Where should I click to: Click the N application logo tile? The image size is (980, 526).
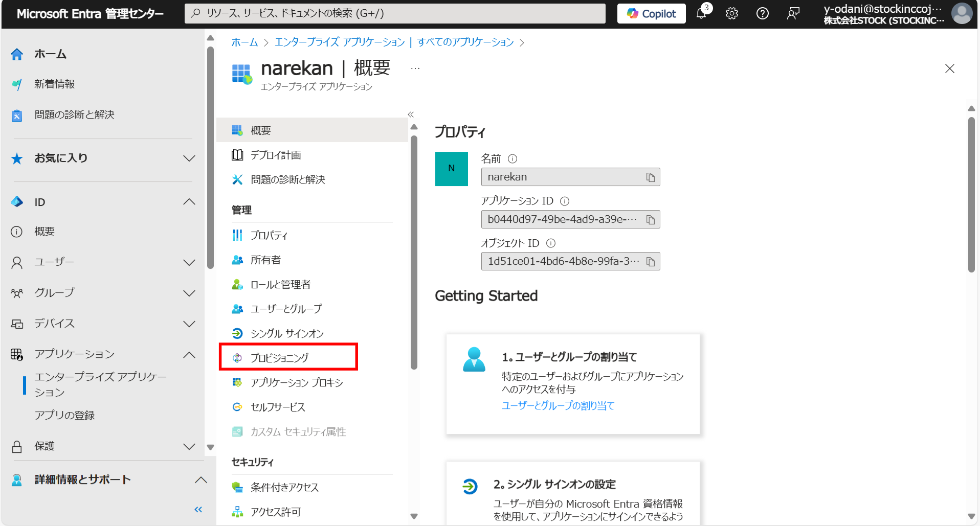coord(451,169)
